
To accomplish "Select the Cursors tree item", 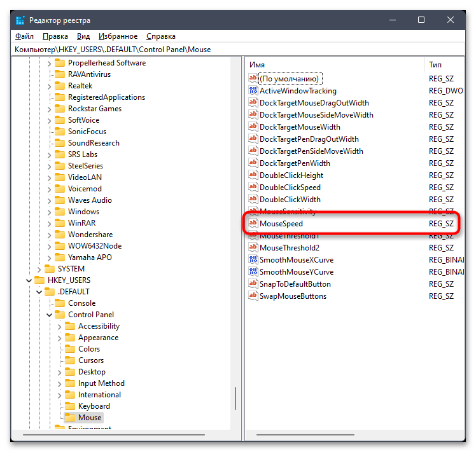I will (91, 360).
